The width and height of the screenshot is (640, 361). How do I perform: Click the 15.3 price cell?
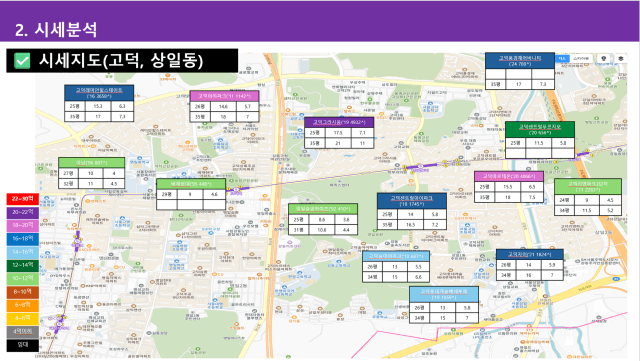(98, 106)
